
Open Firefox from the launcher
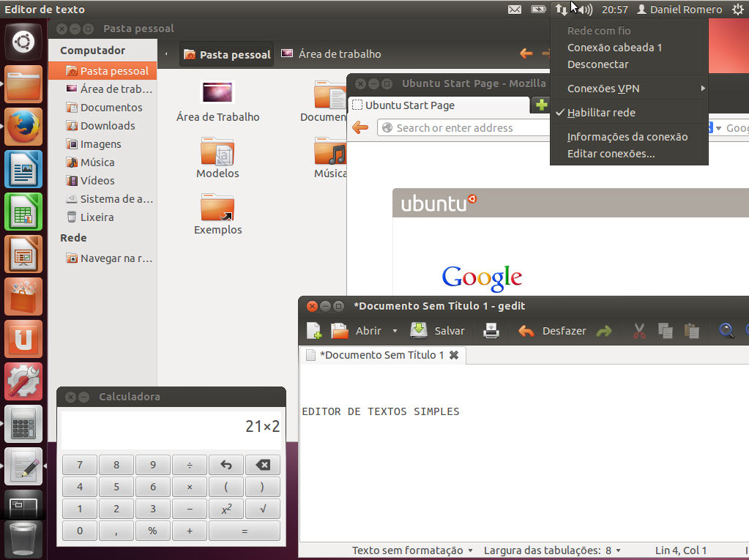pos(23,127)
